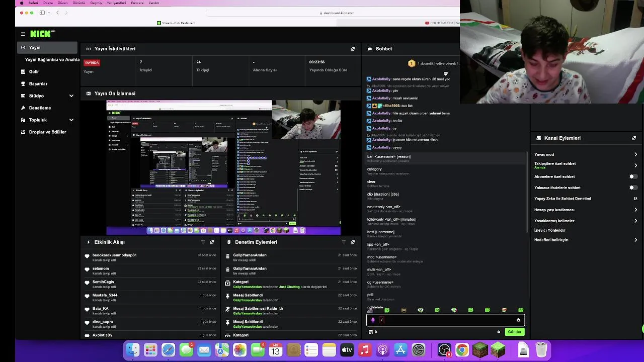Screen dimensions: 644x362
Task: Open chat settings gear icon
Action: 499,332
